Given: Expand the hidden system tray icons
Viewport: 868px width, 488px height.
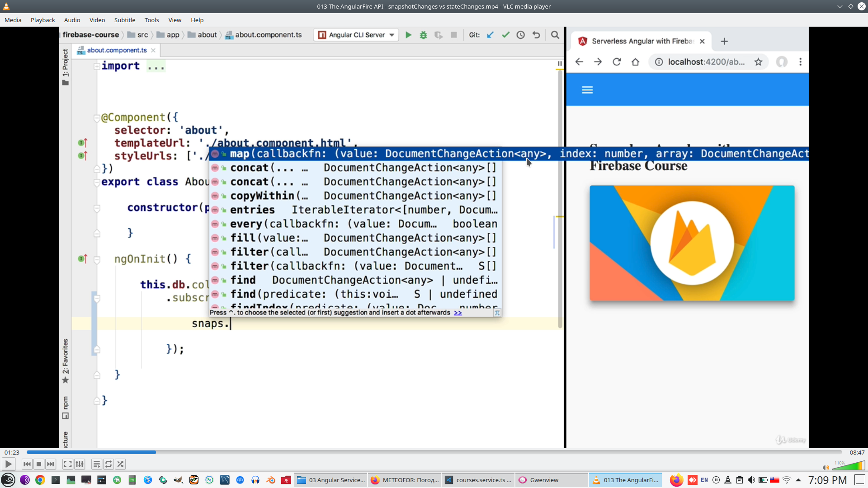Looking at the screenshot, I should click(x=798, y=480).
